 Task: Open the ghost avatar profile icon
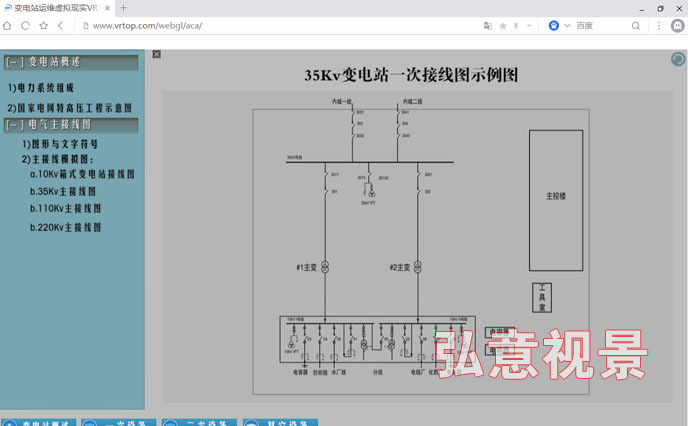point(677,26)
